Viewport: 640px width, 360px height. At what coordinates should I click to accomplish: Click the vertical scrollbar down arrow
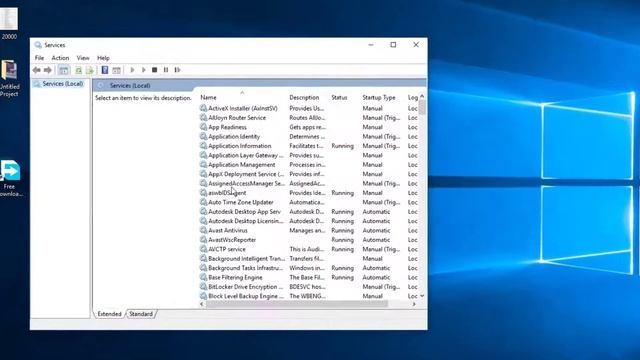pos(422,296)
